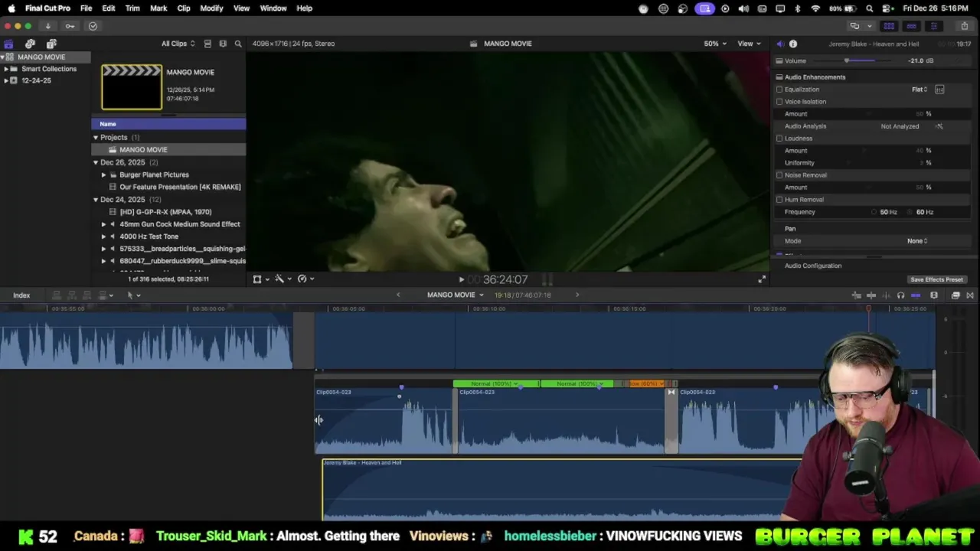Click the Share export icon
Viewport: 980px width, 551px height.
tap(964, 26)
